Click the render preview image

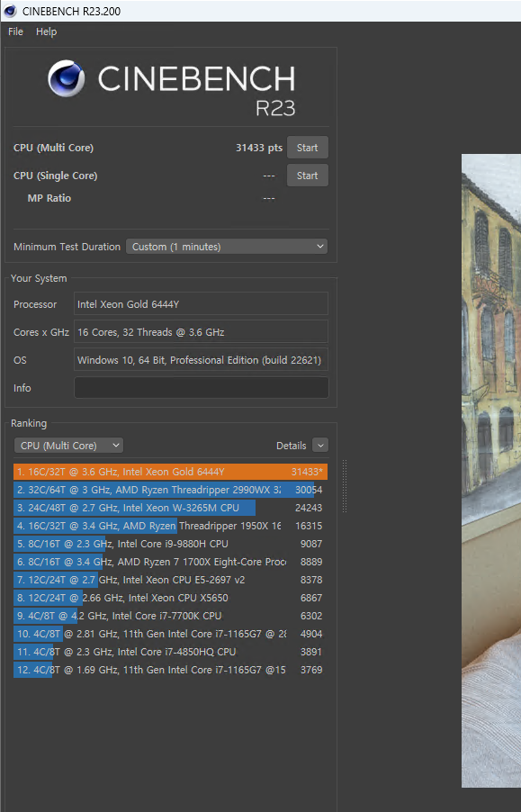tap(491, 470)
